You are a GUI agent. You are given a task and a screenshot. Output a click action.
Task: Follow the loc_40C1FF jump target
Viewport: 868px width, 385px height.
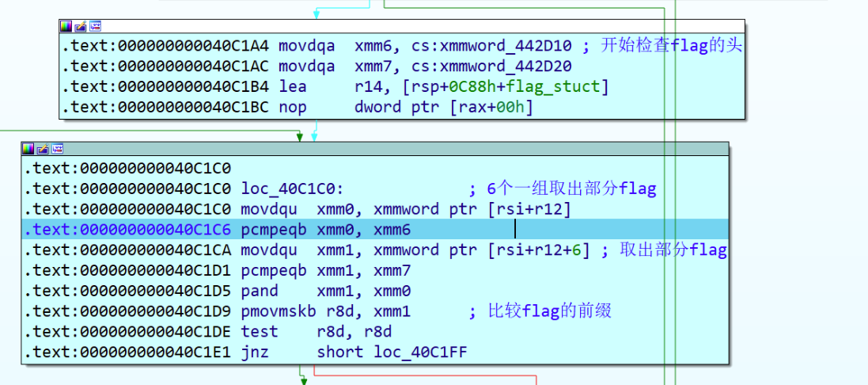[420, 353]
